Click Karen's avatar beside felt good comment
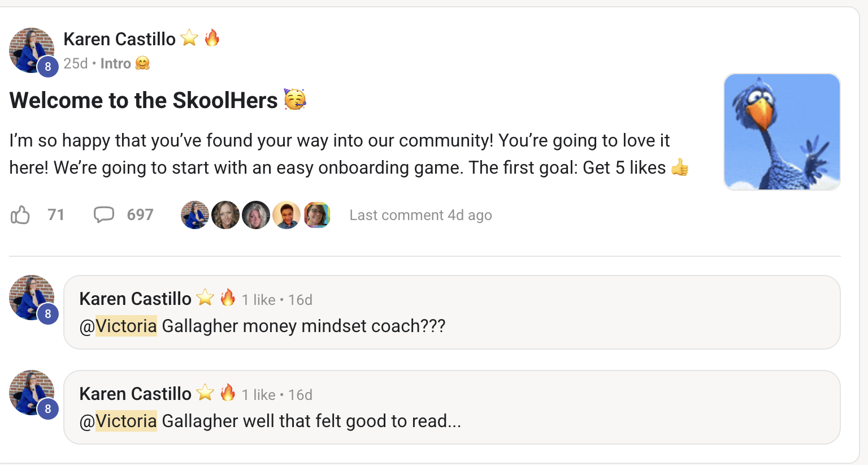Image resolution: width=868 pixels, height=465 pixels. pyautogui.click(x=32, y=393)
